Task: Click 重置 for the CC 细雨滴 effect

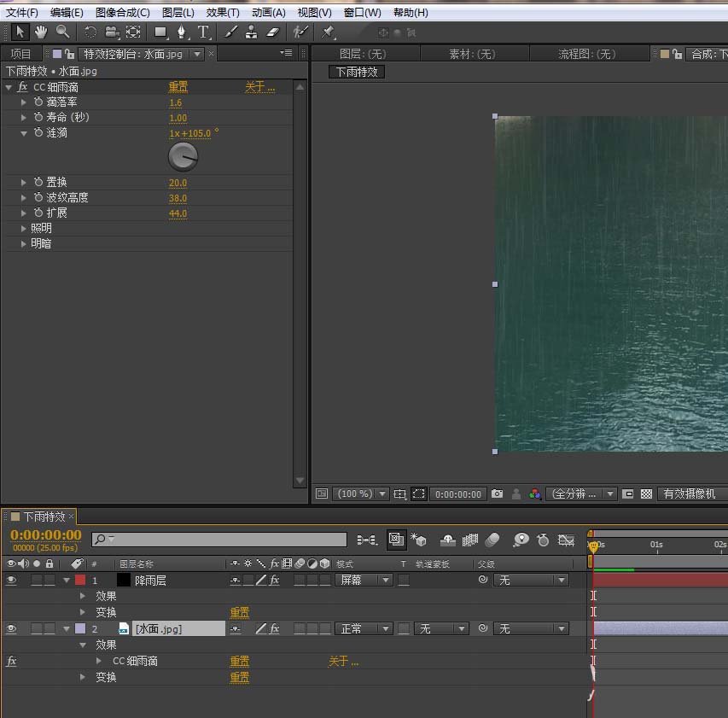Action: tap(178, 87)
